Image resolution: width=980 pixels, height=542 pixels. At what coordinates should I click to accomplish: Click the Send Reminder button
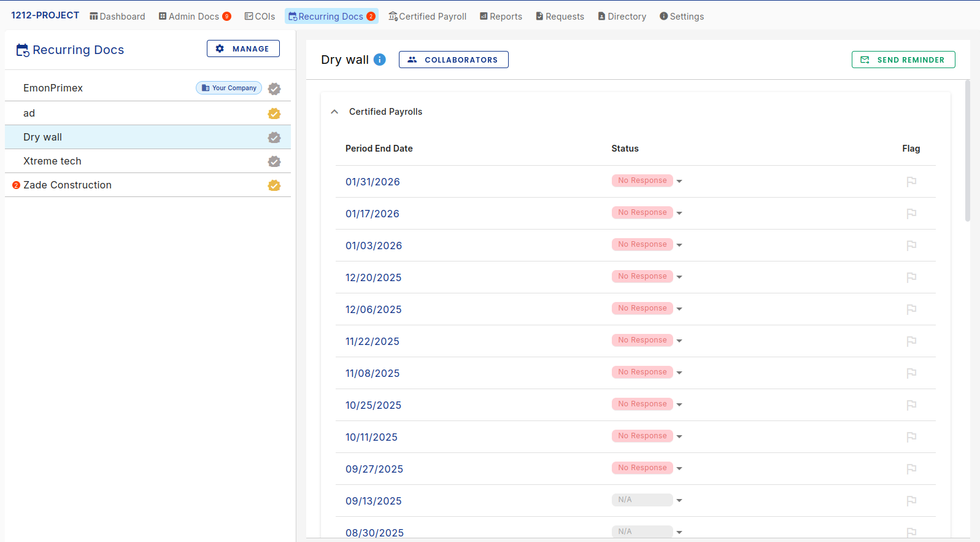tap(903, 60)
